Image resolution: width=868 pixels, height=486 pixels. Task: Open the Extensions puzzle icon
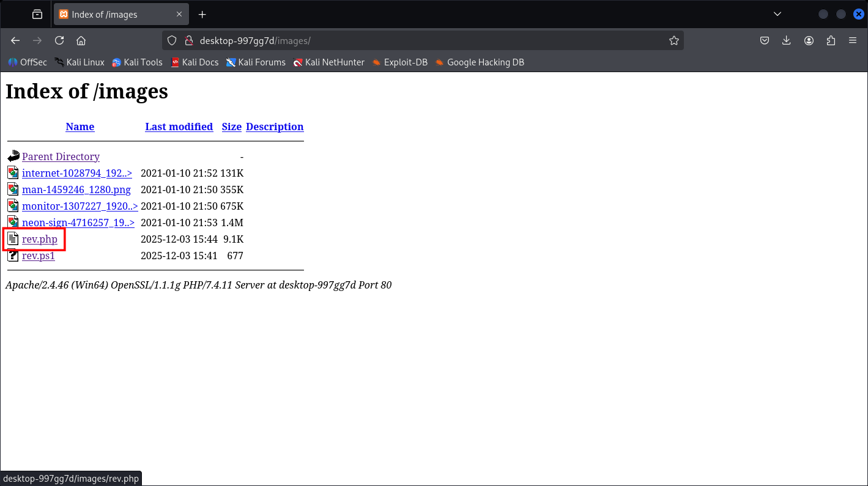point(831,41)
